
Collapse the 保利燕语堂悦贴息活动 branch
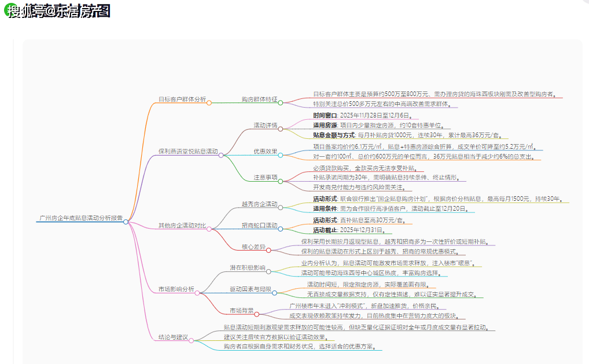click(x=221, y=155)
